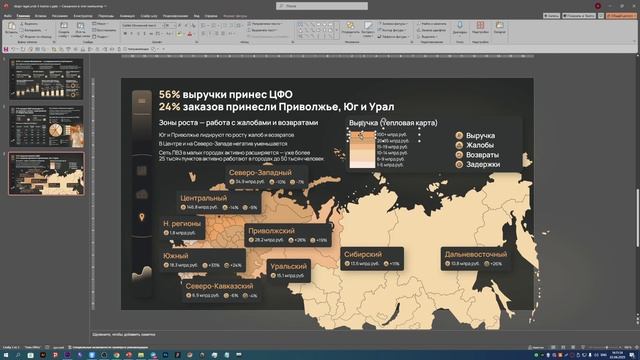Toggle Italic formatting
This screenshot has width=640, height=360.
[x=131, y=34]
